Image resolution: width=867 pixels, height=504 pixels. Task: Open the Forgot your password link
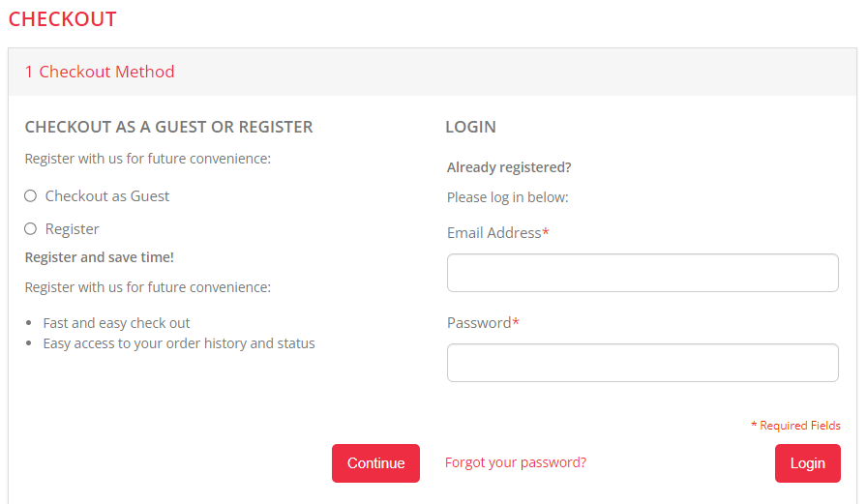click(515, 462)
